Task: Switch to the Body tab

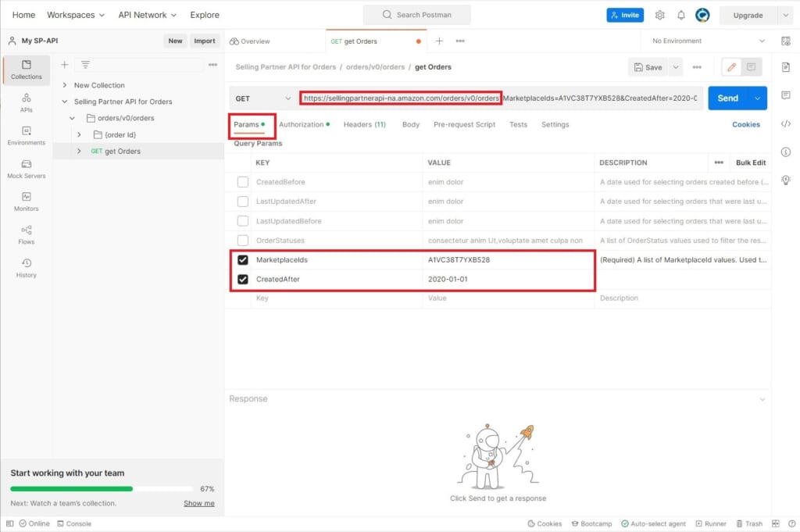Action: pos(411,124)
